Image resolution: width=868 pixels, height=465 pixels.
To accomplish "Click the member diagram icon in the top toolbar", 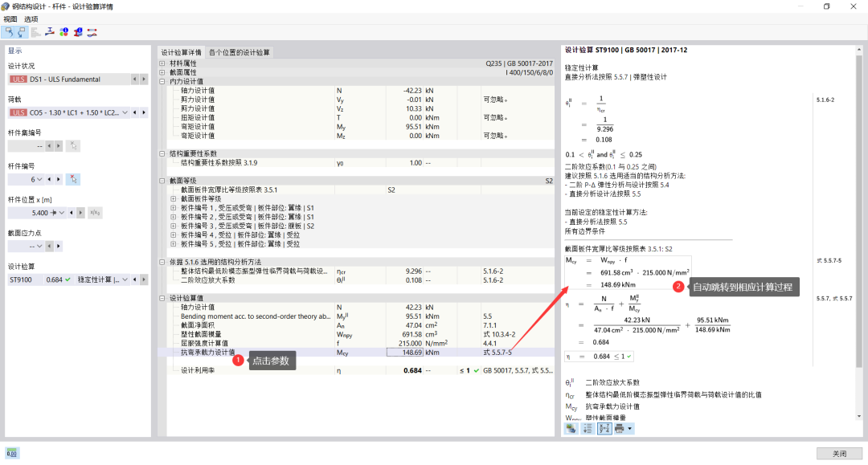I will coord(50,32).
